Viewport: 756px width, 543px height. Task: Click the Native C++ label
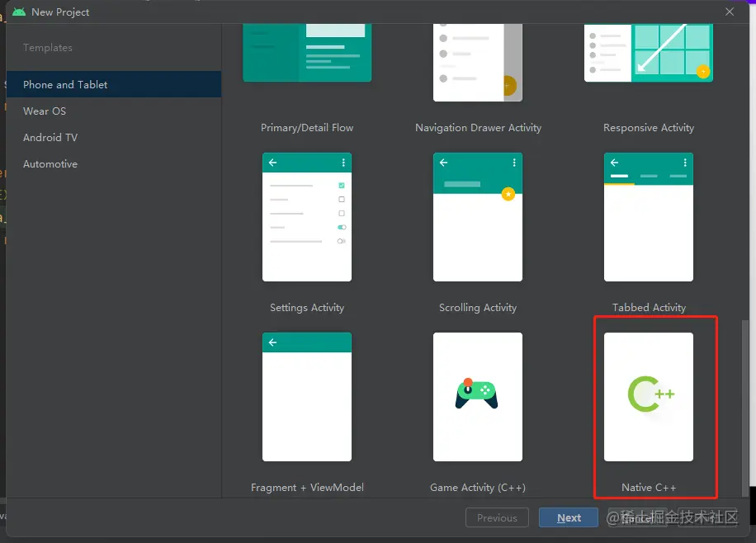[x=649, y=488]
